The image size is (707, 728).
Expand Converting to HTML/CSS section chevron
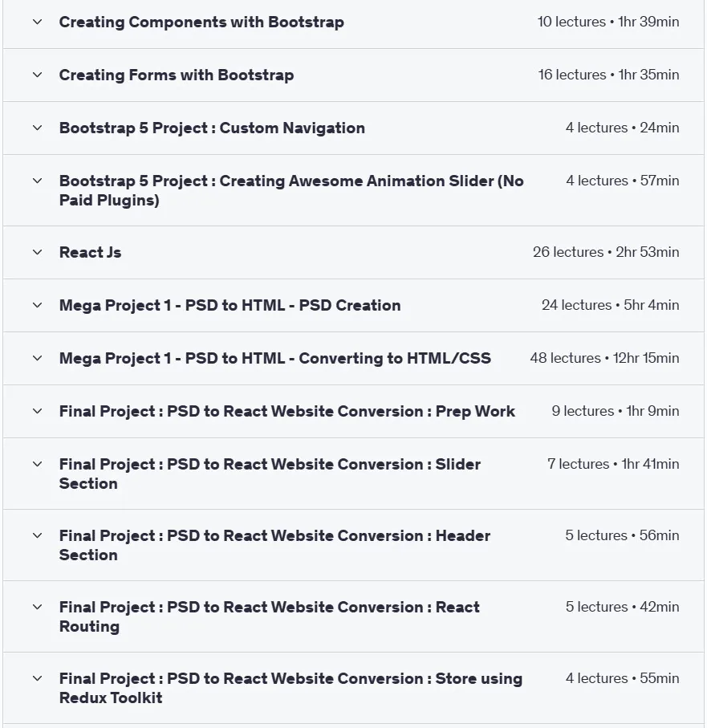point(38,358)
